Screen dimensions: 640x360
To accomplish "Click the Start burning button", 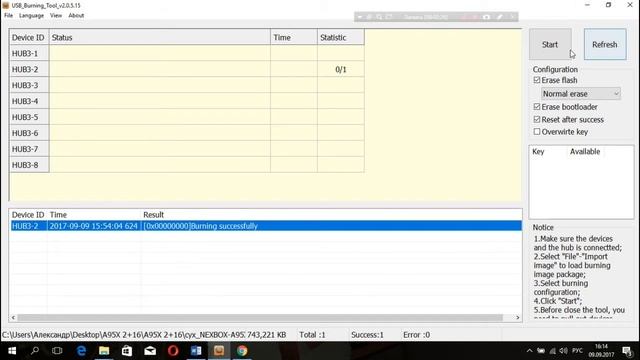I will pos(550,44).
